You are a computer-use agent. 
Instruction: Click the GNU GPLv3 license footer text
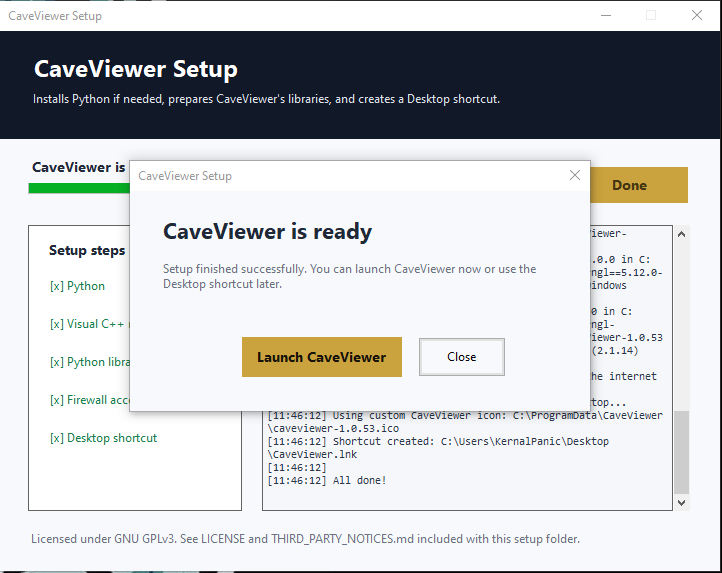[305, 539]
